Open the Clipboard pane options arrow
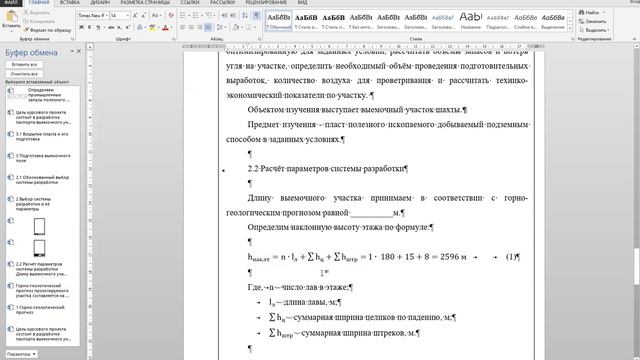Viewport: 640px width, 360px height. click(72, 52)
